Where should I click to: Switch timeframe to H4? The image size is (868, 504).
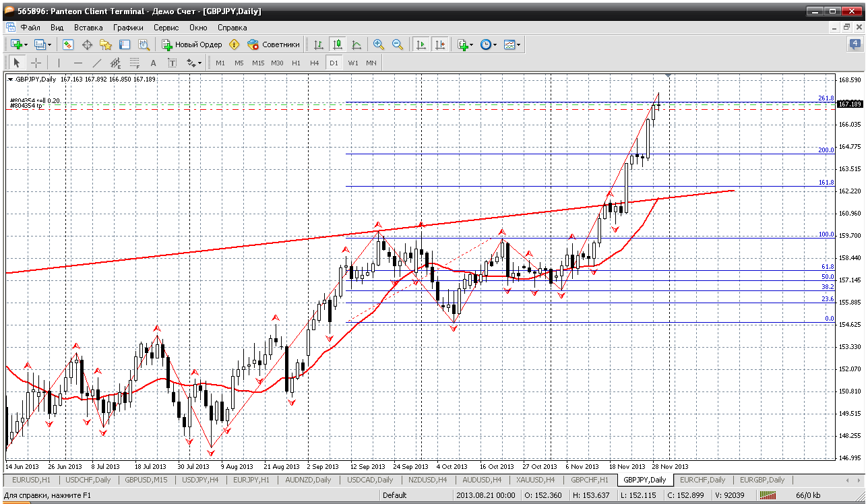(315, 63)
